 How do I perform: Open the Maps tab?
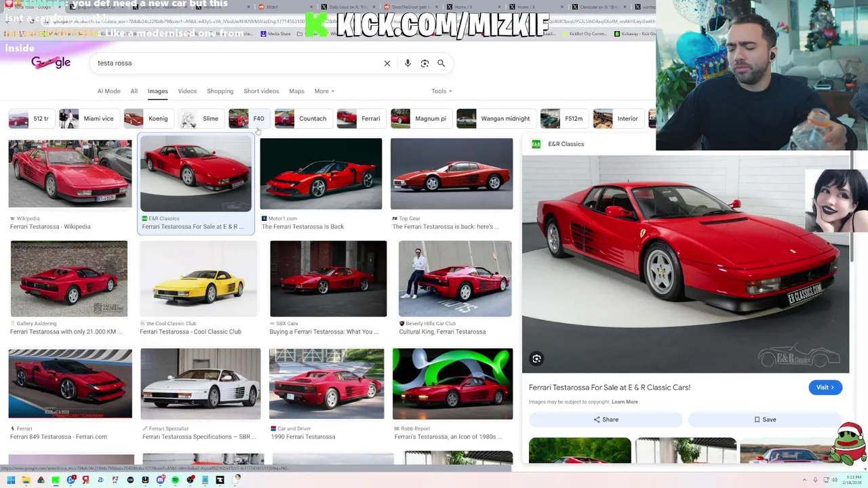pyautogui.click(x=296, y=91)
